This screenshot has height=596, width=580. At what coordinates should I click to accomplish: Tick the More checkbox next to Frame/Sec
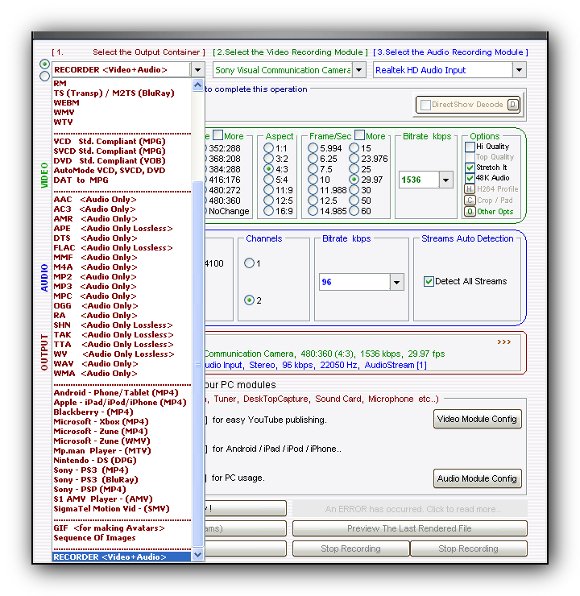click(x=359, y=135)
